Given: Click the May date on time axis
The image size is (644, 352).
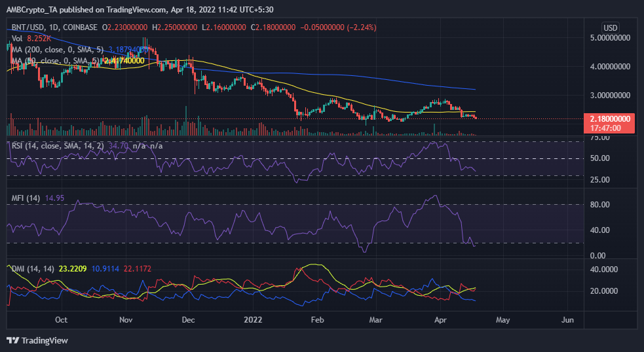Looking at the screenshot, I should coord(502,319).
